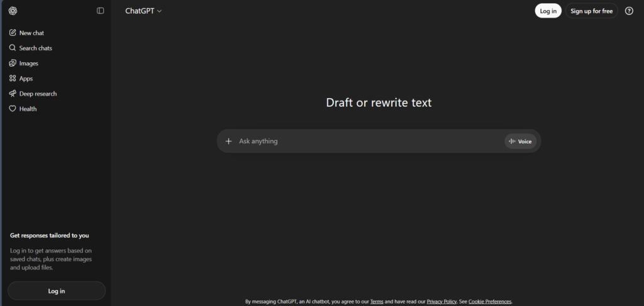The image size is (644, 306).
Task: Click Sign up for free button
Action: 591,11
